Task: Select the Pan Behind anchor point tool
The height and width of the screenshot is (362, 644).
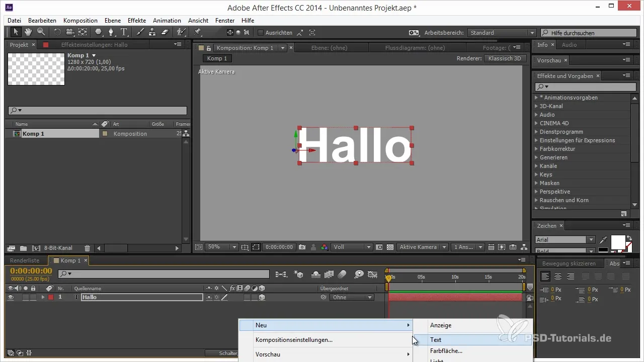Action: pyautogui.click(x=83, y=32)
